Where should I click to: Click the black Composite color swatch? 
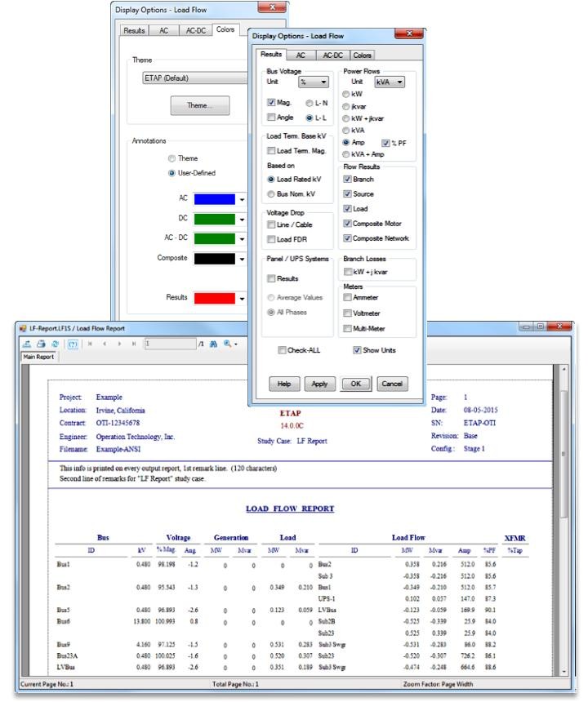[215, 259]
